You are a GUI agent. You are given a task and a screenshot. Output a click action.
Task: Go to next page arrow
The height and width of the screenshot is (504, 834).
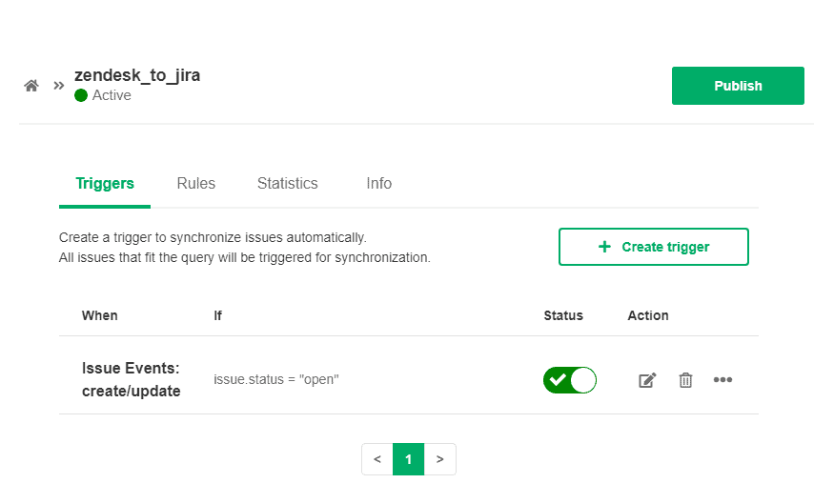(x=439, y=459)
